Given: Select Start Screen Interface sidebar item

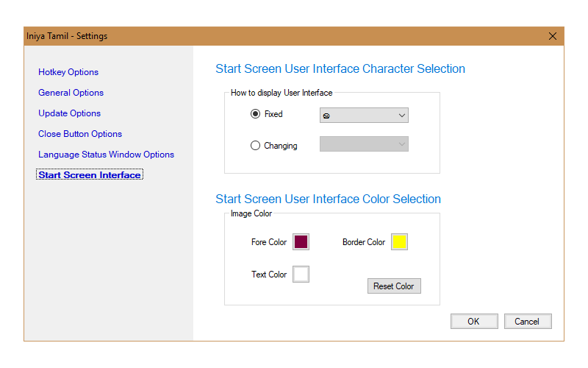Looking at the screenshot, I should (90, 175).
